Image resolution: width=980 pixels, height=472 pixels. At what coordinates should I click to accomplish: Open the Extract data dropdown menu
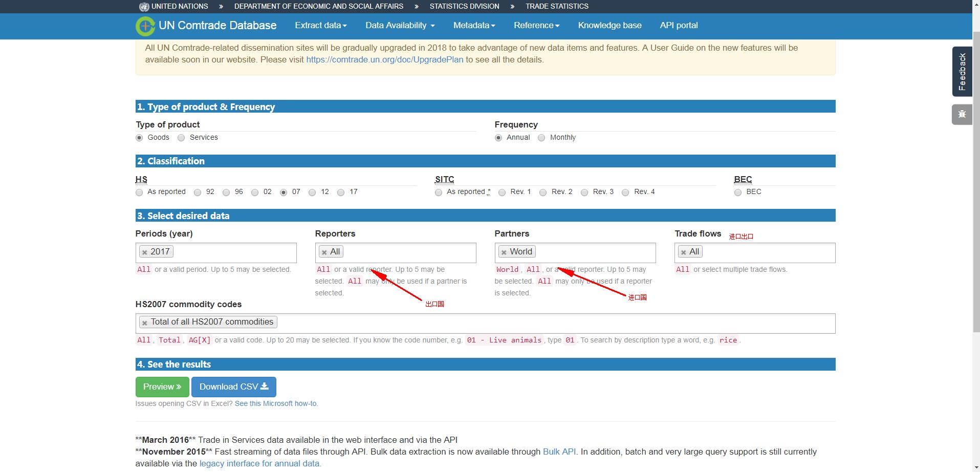(321, 26)
